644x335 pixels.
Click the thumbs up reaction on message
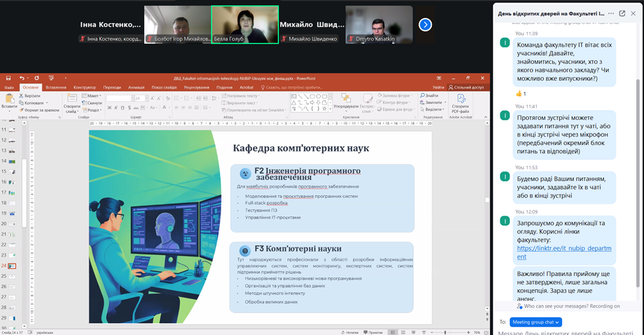point(521,94)
